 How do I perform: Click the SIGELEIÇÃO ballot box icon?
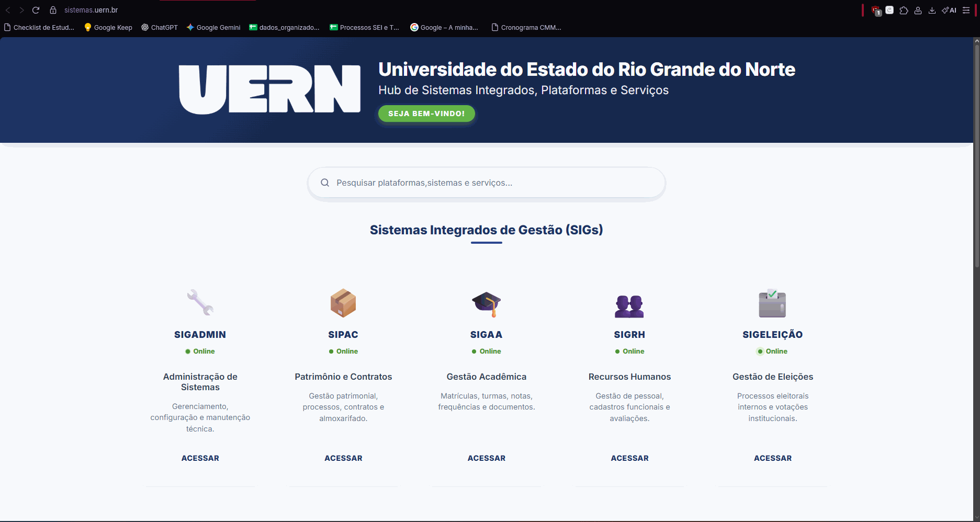click(x=772, y=303)
